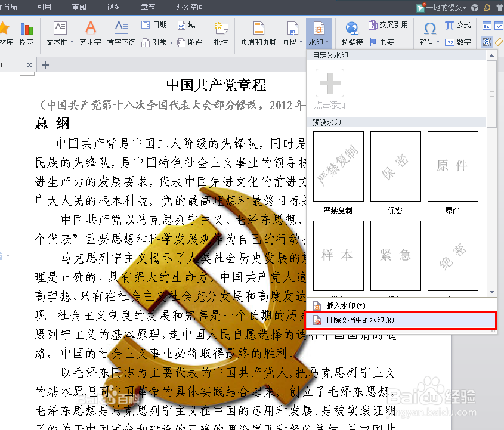
Task: Toggle the highlight color tool
Action: (x=499, y=42)
